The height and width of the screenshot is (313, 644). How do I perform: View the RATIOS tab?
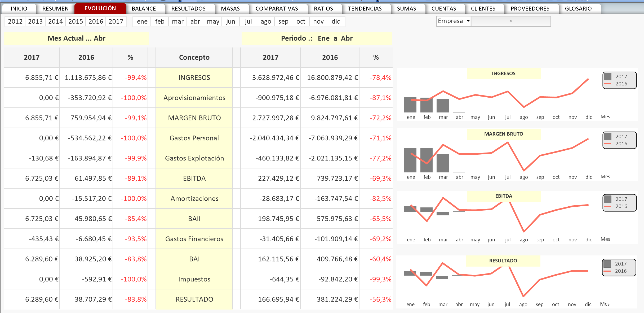[323, 8]
